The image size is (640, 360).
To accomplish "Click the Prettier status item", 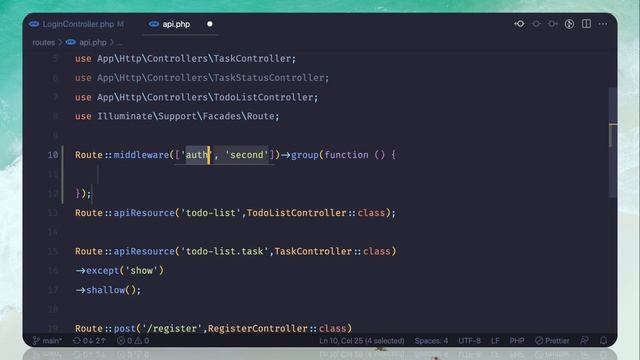I will (x=552, y=340).
